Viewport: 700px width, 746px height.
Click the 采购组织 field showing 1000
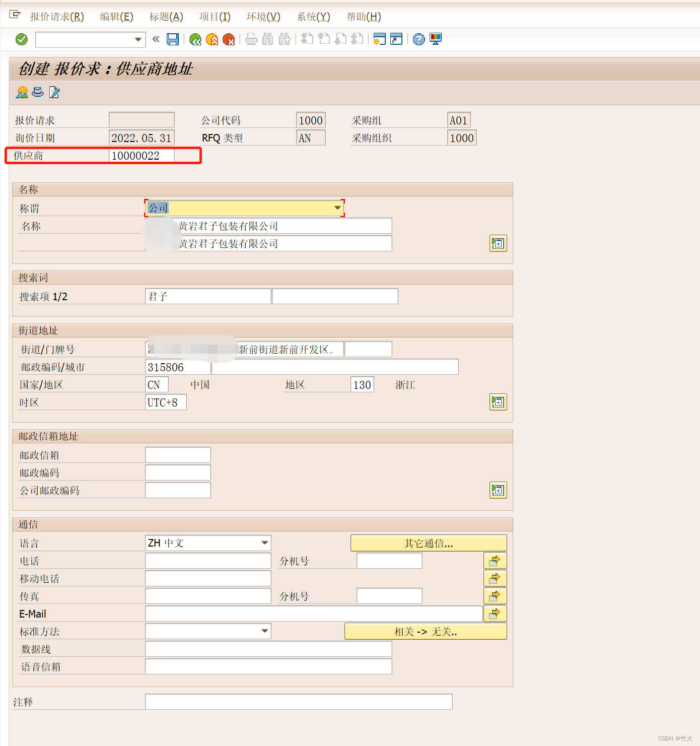point(462,138)
